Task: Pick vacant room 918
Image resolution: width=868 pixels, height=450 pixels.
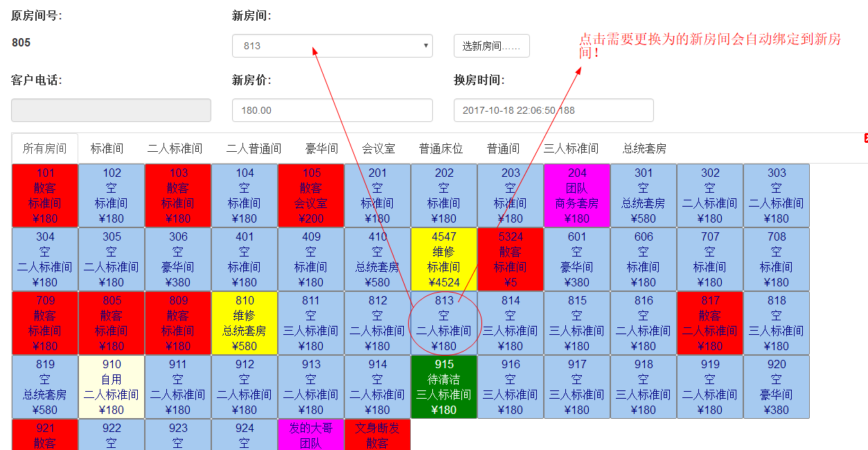Action: click(644, 387)
